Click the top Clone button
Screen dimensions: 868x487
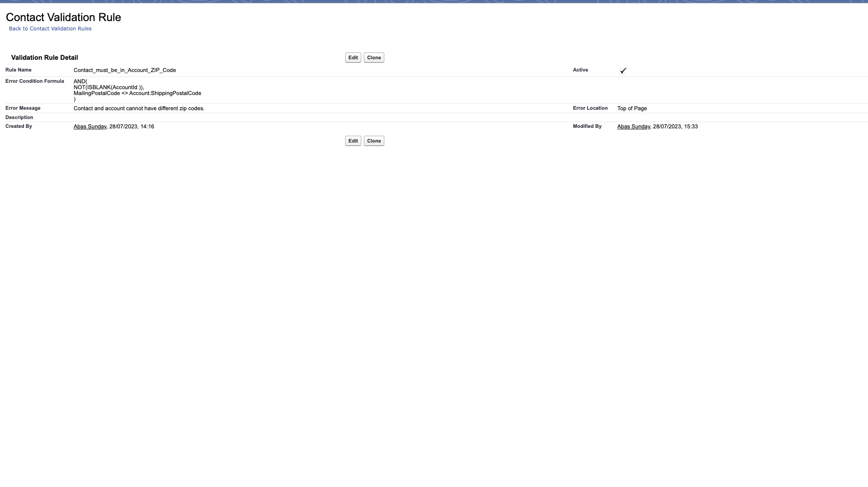click(x=374, y=58)
